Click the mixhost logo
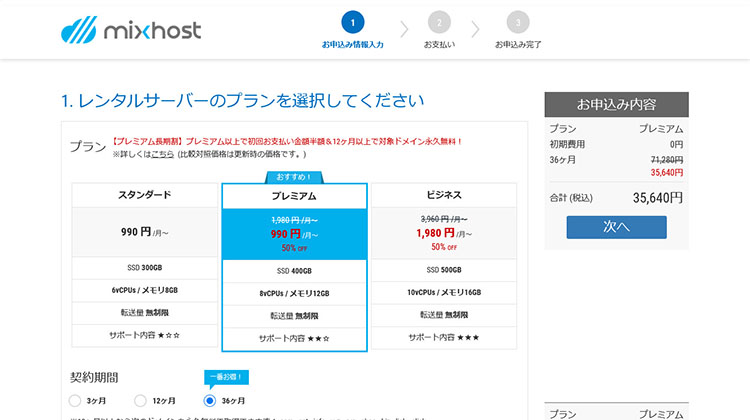The width and height of the screenshot is (750, 420). (131, 30)
